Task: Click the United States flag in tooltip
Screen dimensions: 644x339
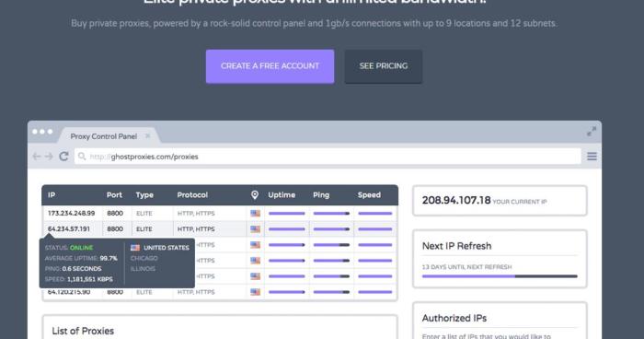Action: click(x=135, y=248)
